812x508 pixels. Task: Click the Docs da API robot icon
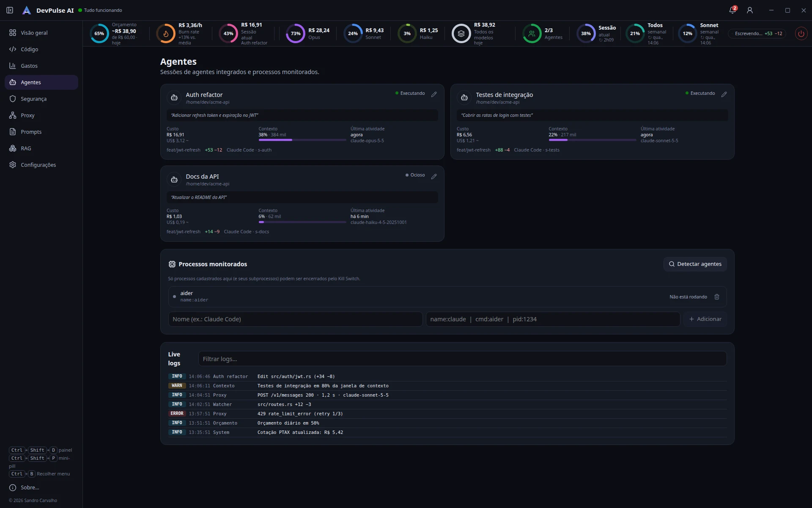(x=174, y=180)
